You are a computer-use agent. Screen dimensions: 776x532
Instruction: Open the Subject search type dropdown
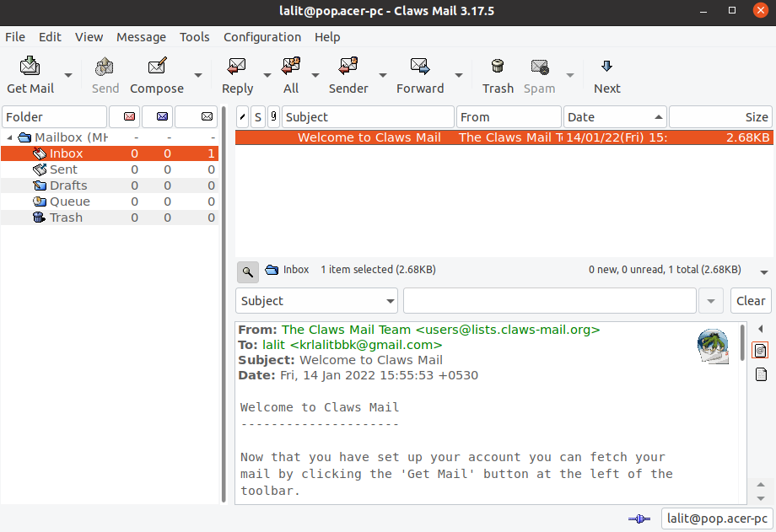coord(316,301)
